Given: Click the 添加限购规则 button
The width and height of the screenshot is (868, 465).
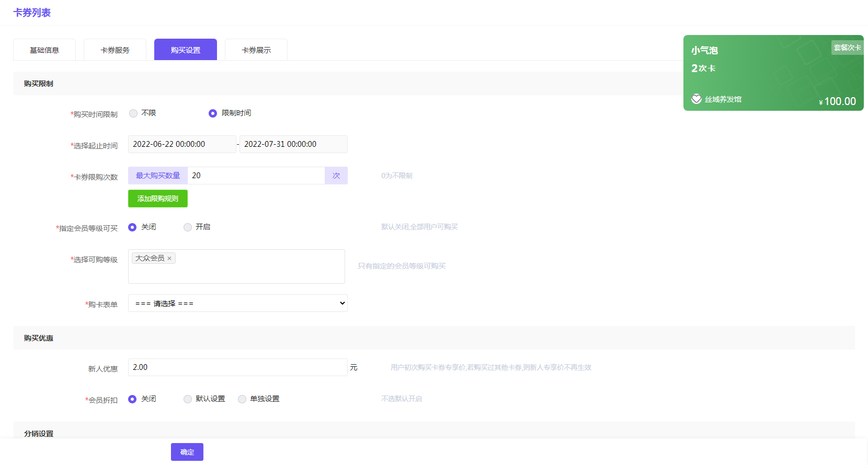Looking at the screenshot, I should coord(158,199).
